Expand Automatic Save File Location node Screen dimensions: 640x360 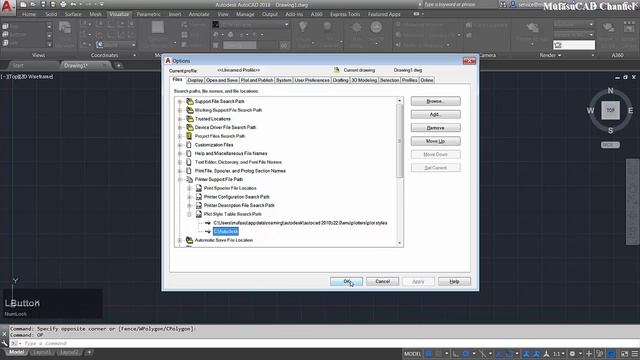pyautogui.click(x=180, y=240)
